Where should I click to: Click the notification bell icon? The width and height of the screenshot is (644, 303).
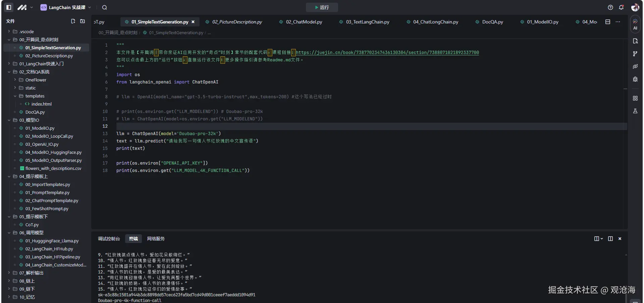pos(621,7)
